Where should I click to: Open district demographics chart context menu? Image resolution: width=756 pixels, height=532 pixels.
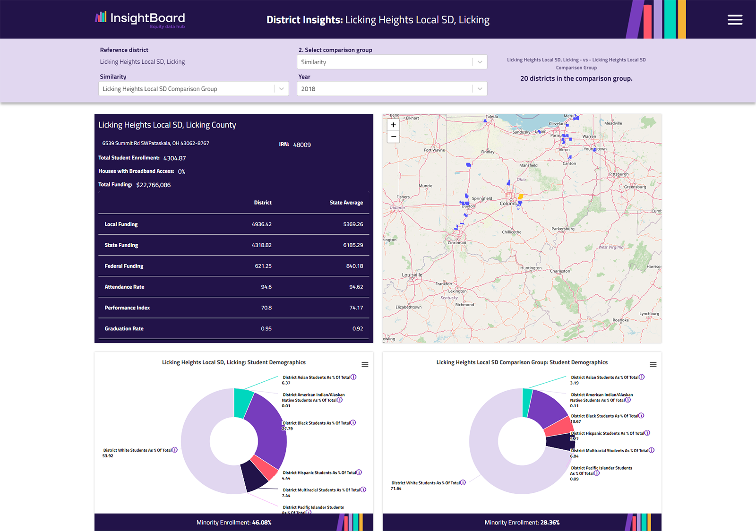[365, 364]
